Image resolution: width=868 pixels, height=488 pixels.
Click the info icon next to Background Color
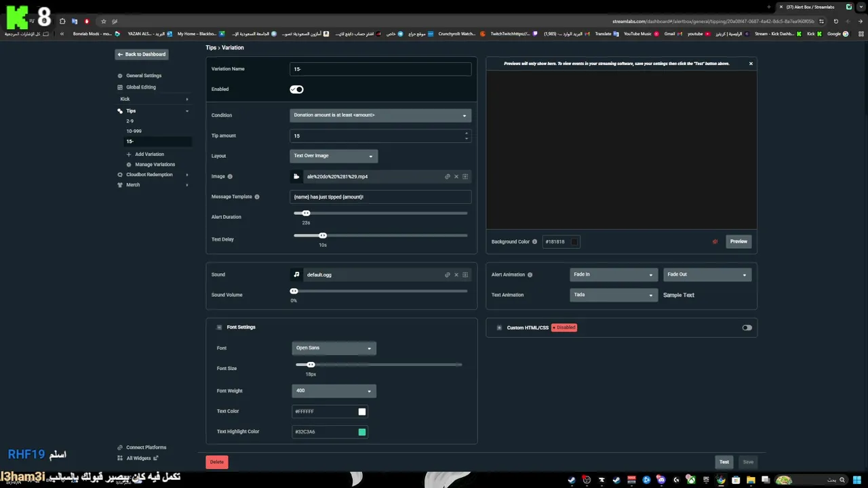click(535, 242)
